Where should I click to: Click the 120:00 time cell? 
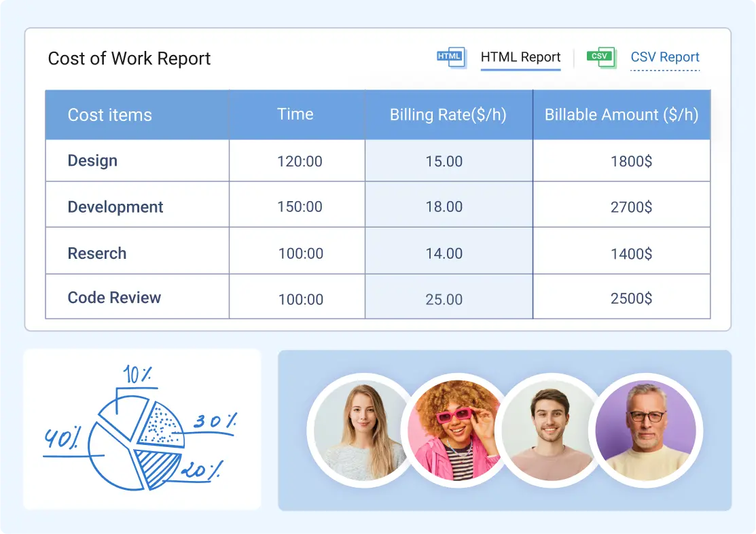[297, 160]
